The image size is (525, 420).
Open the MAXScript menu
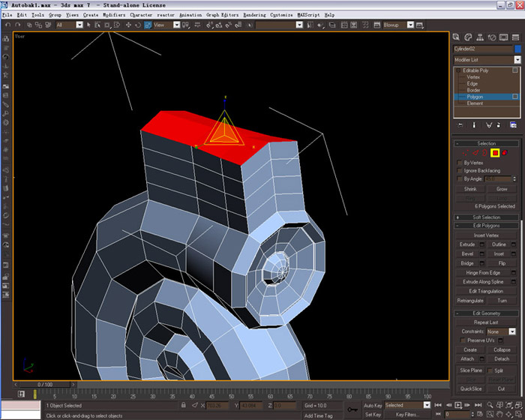coord(308,15)
